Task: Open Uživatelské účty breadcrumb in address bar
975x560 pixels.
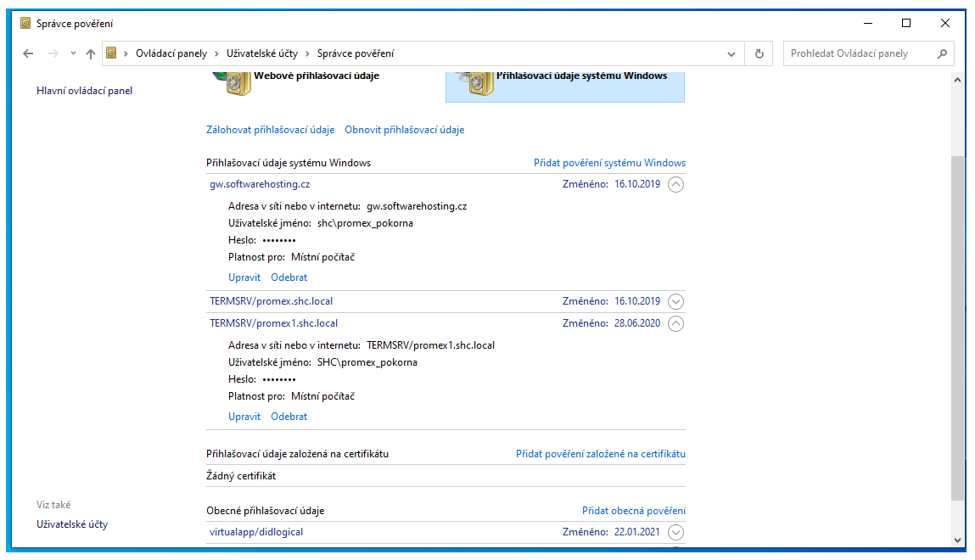Action: pos(261,53)
